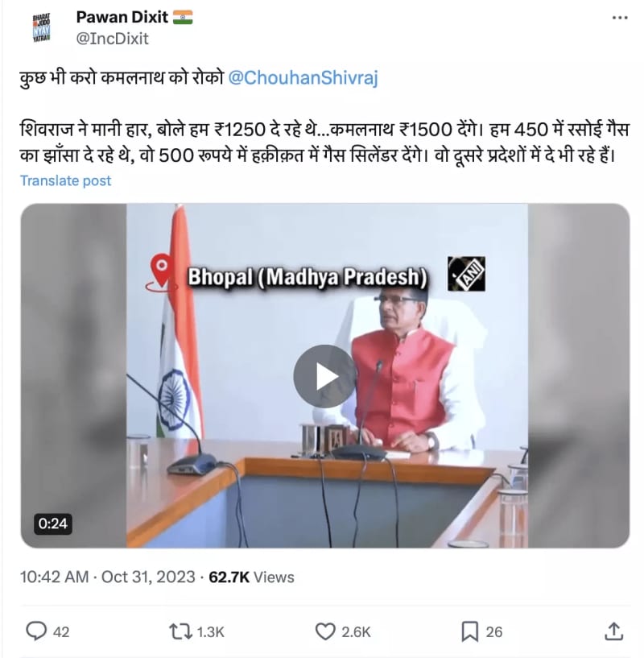Click the red location pin on video

click(161, 273)
